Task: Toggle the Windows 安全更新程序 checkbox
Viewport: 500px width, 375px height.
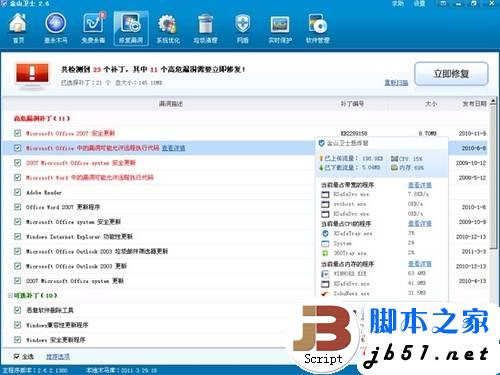Action: 17,340
